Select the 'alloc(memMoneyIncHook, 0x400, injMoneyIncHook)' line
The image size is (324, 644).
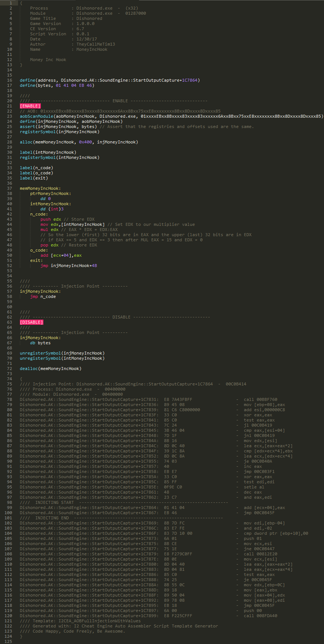[x=79, y=142]
